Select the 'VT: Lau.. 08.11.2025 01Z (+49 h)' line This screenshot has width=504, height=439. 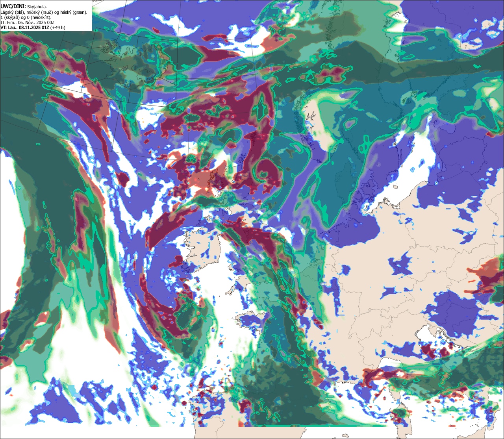point(33,28)
